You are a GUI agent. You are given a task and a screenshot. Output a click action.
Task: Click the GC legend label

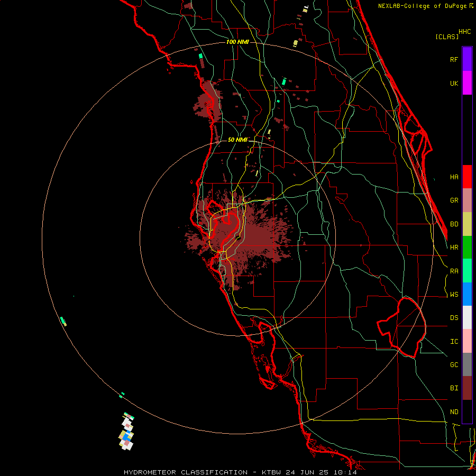(454, 365)
